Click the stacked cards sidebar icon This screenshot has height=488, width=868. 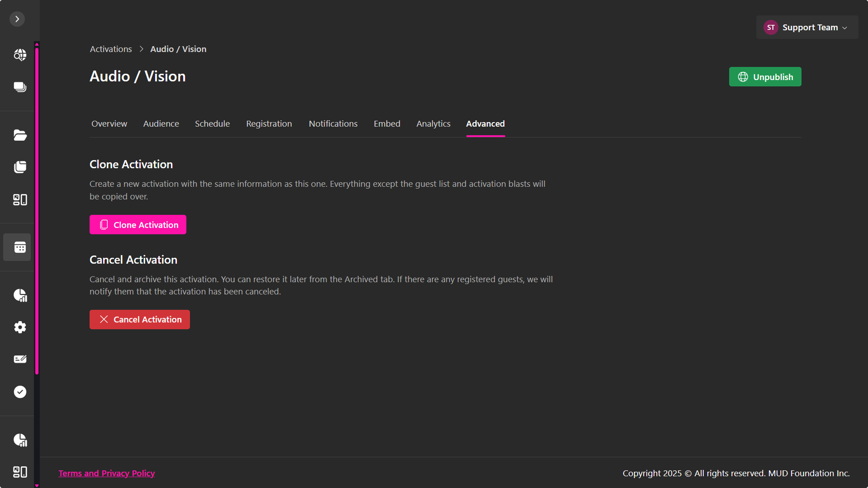[20, 87]
